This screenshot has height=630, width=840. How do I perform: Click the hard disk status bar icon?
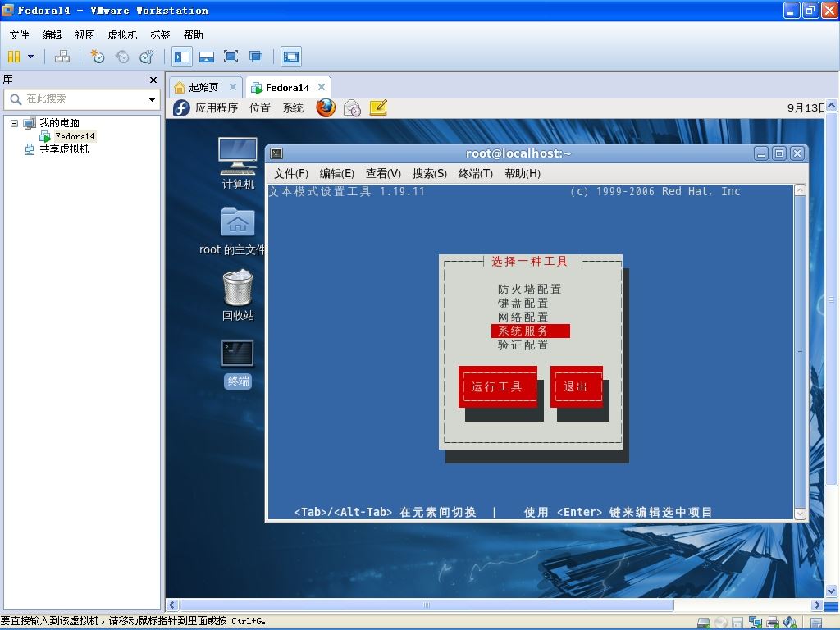click(x=703, y=623)
